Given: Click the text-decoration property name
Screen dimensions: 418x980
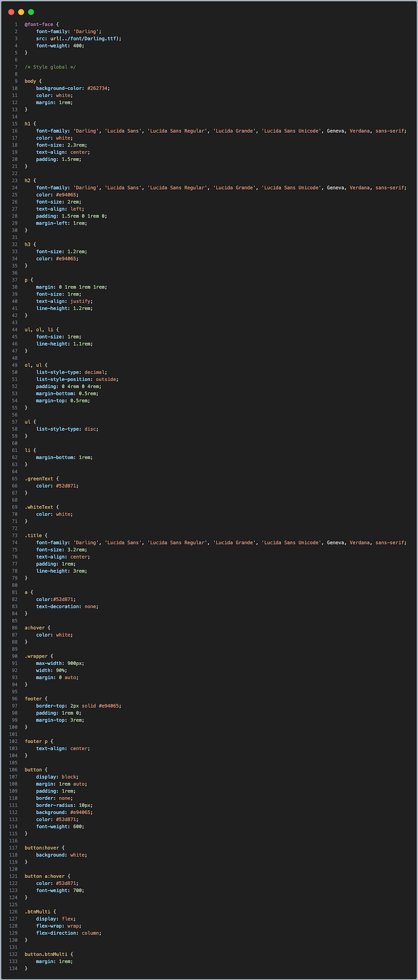Looking at the screenshot, I should point(58,607).
